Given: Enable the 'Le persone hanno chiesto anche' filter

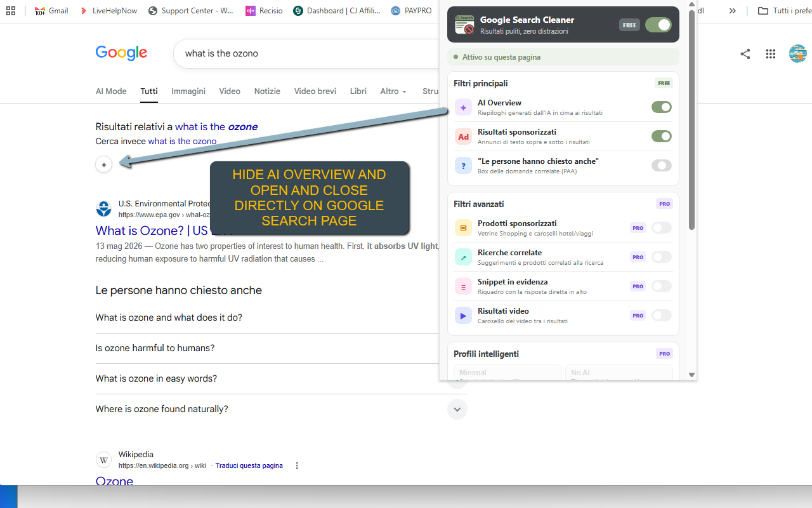Looking at the screenshot, I should point(662,166).
